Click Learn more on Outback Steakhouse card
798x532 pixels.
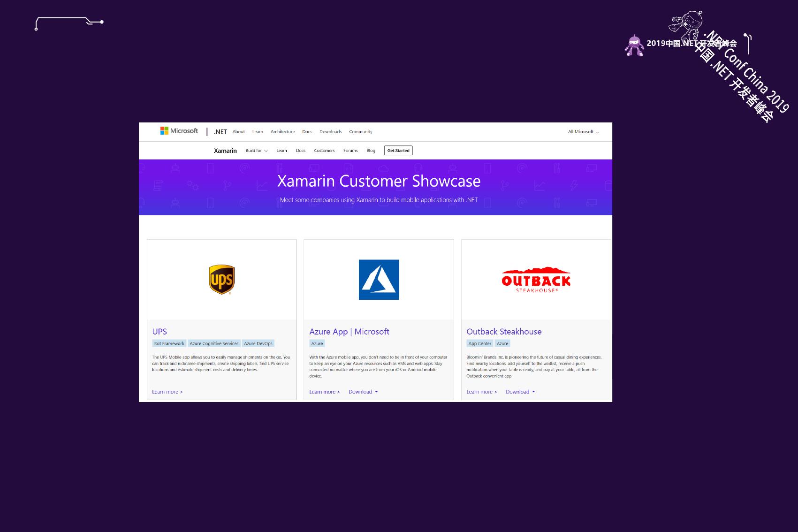(x=482, y=392)
